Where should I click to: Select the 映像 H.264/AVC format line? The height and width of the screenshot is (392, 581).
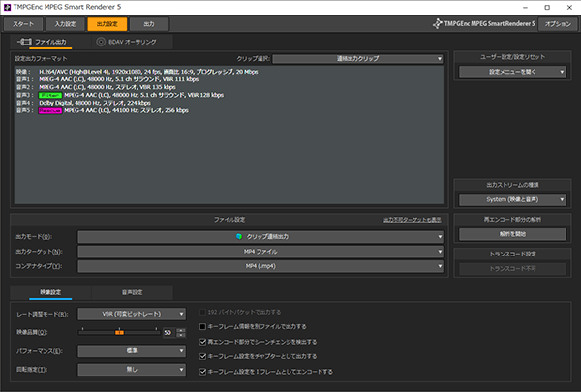click(138, 72)
